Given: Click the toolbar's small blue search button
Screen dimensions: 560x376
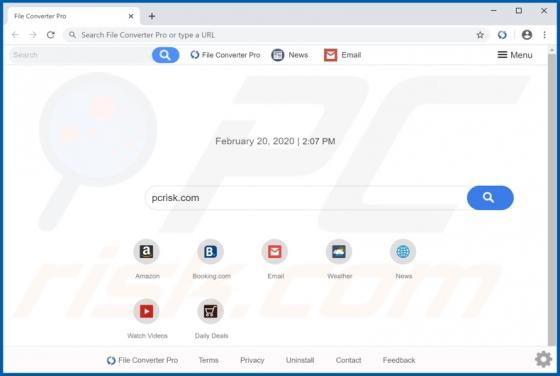Looking at the screenshot, I should (x=165, y=55).
